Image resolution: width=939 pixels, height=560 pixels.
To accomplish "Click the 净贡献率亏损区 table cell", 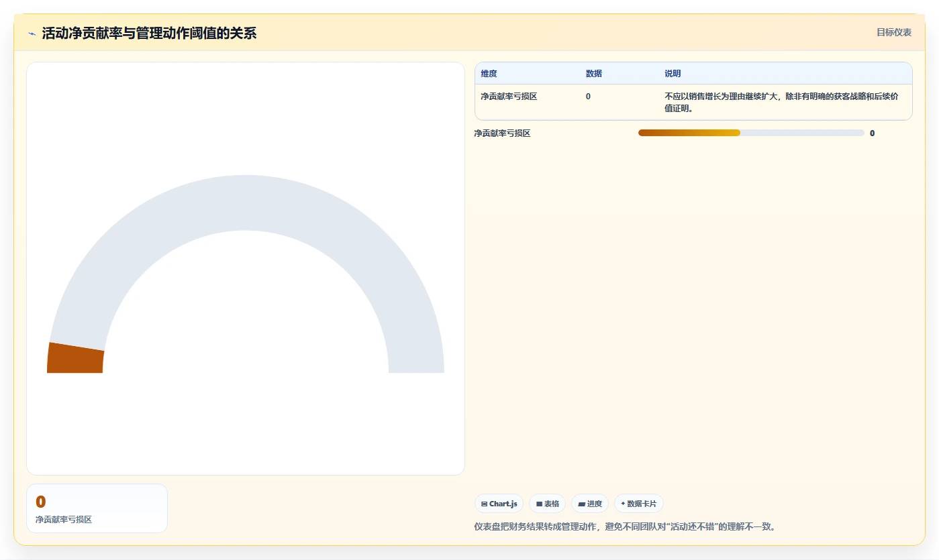I will [x=509, y=97].
